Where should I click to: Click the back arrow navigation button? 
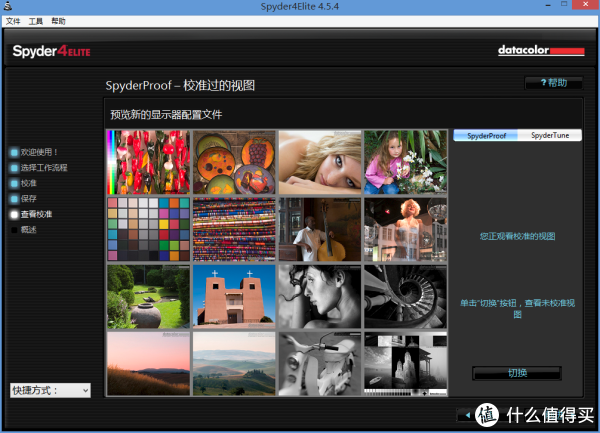(x=467, y=415)
